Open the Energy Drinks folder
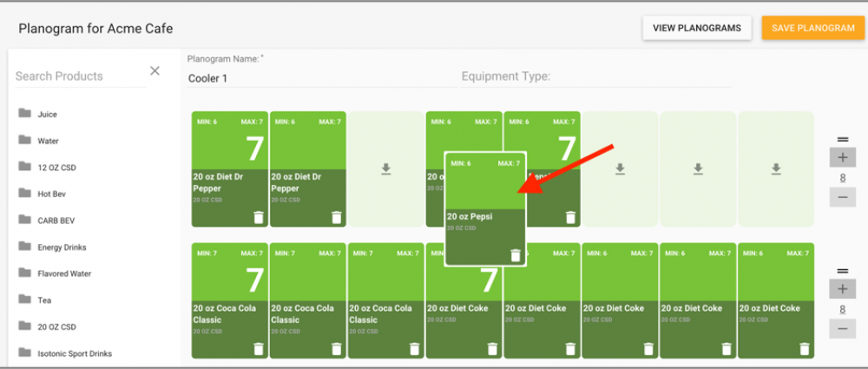This screenshot has width=868, height=369. [x=52, y=247]
